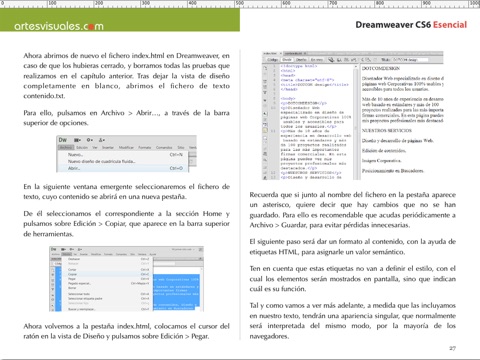Click the Código view button
Screen dimensions: 480x360
coord(273,60)
